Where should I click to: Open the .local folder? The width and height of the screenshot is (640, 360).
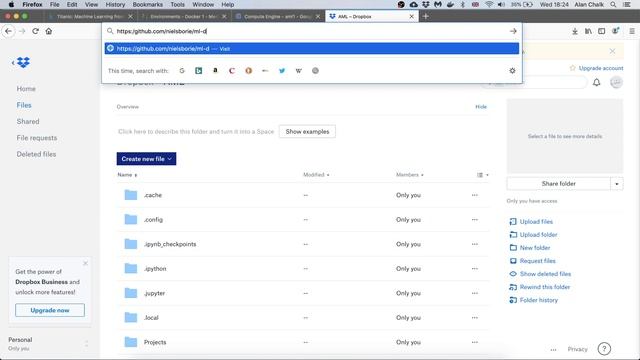coord(151,318)
